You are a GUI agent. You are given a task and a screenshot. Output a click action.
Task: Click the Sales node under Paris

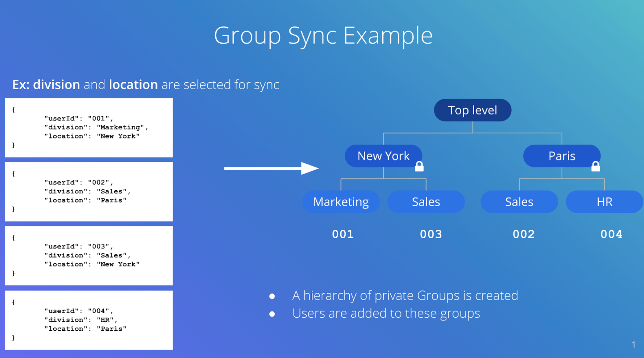519,202
